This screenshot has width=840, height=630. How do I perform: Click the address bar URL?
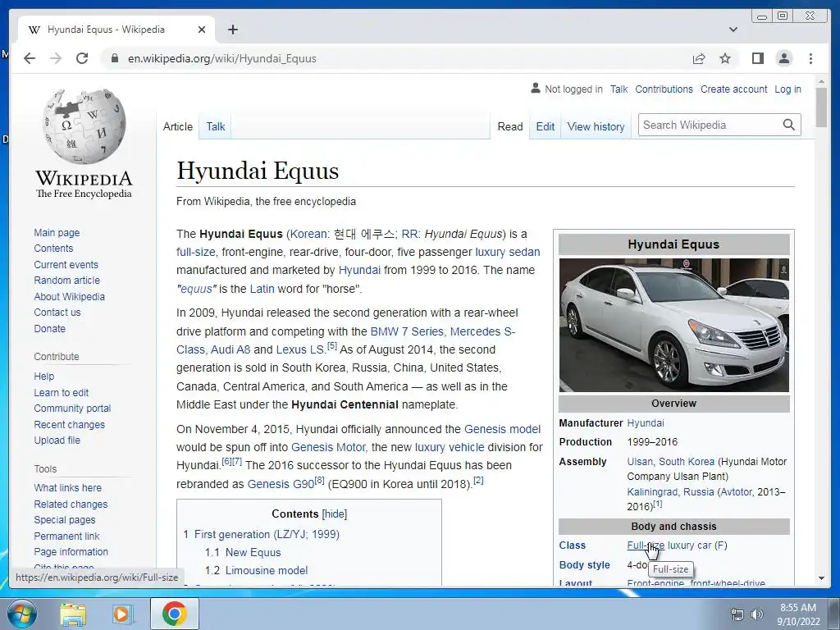(221, 58)
